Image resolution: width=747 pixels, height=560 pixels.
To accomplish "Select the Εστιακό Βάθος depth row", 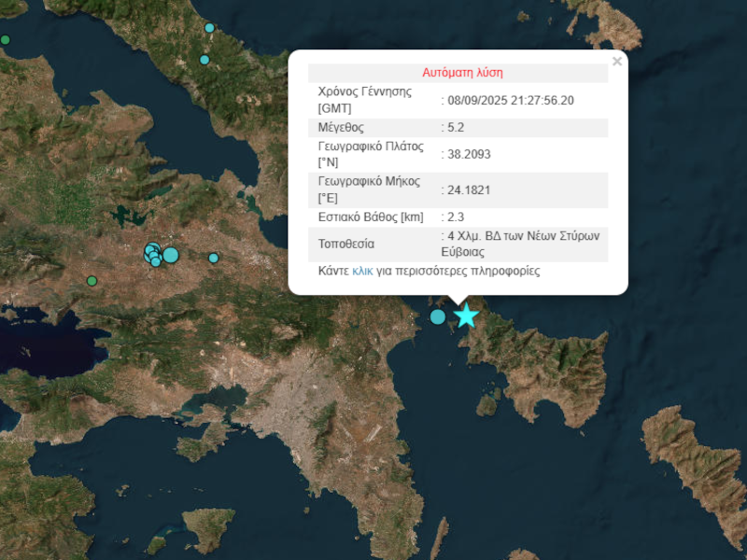I will [x=373, y=217].
